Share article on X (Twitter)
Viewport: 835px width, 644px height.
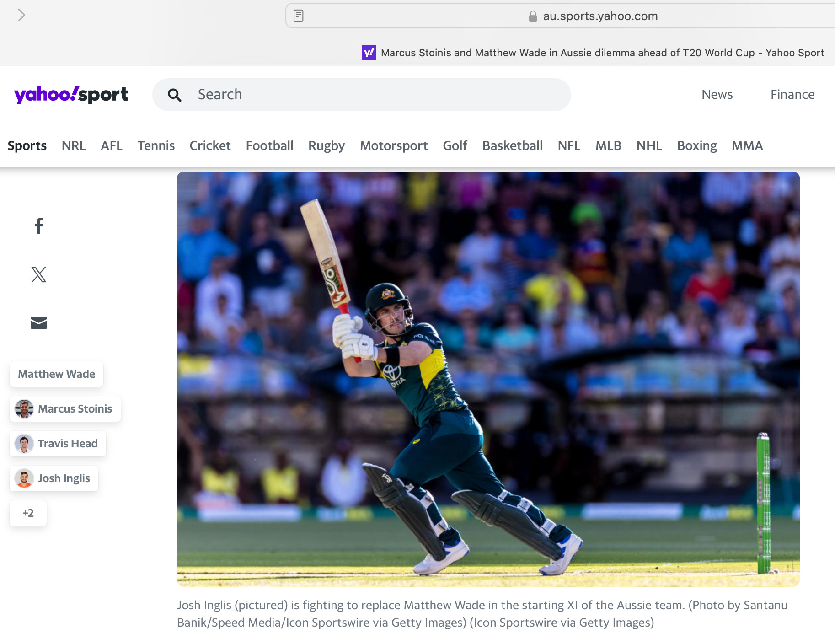[x=39, y=274]
